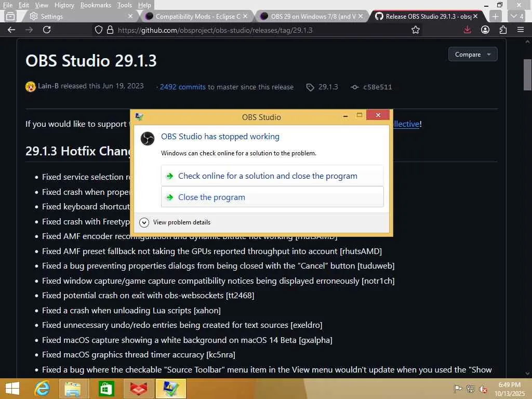Open the View menu
This screenshot has height=399, width=532.
click(x=42, y=5)
